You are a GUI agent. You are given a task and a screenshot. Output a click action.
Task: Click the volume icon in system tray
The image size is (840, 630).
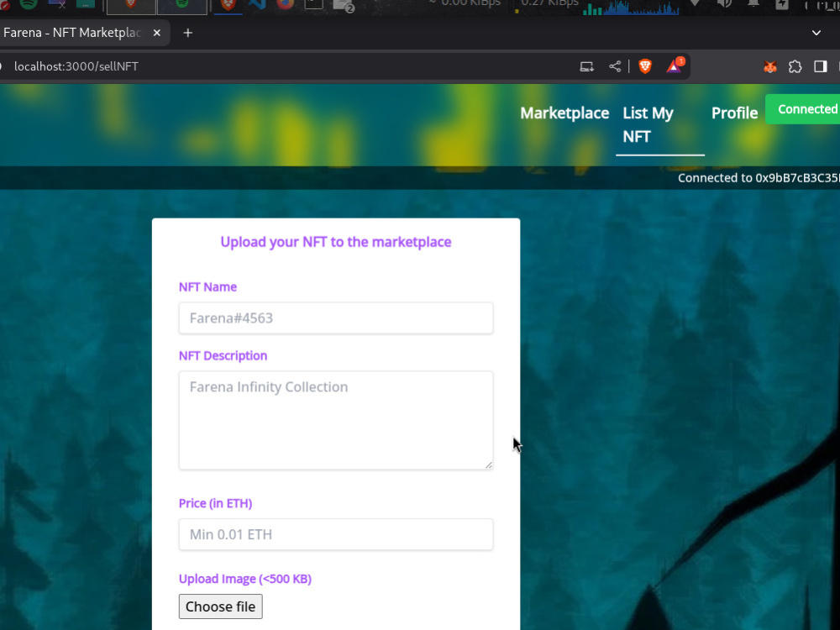click(x=724, y=3)
